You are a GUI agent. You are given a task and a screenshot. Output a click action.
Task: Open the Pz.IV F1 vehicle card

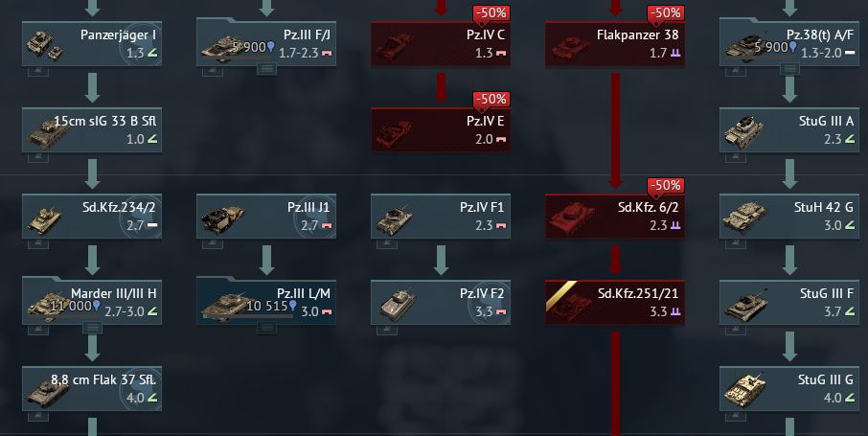point(441,216)
